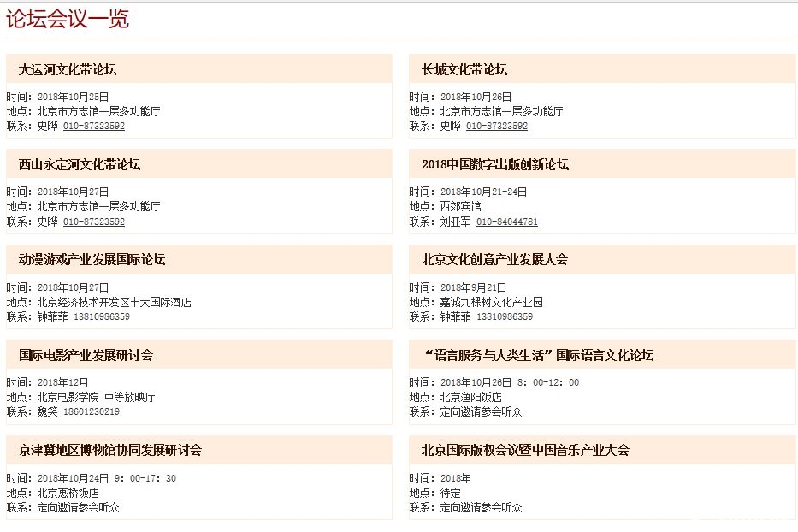Call the 010-87323592 link for 长城文化带论坛
Screen dimensions: 798x532
(492, 125)
